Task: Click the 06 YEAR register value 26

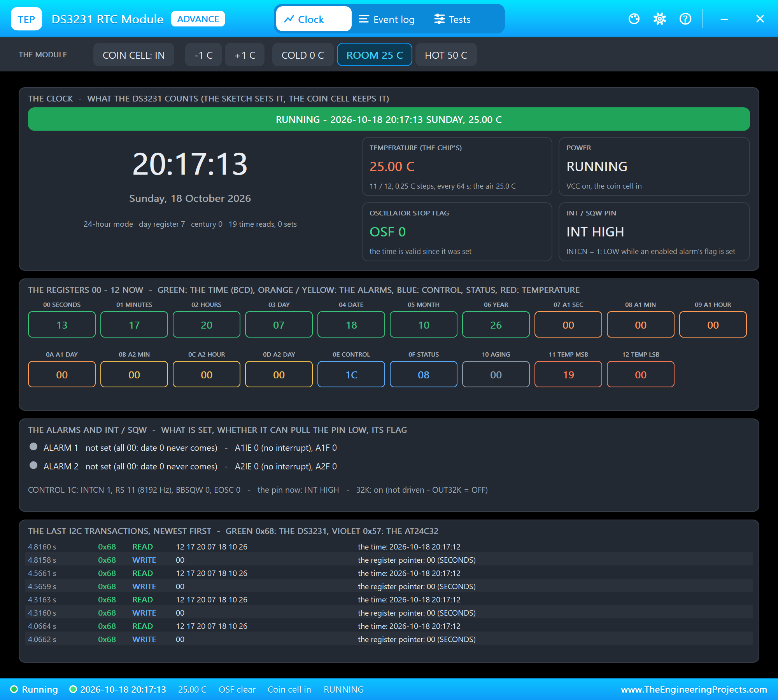Action: (496, 325)
